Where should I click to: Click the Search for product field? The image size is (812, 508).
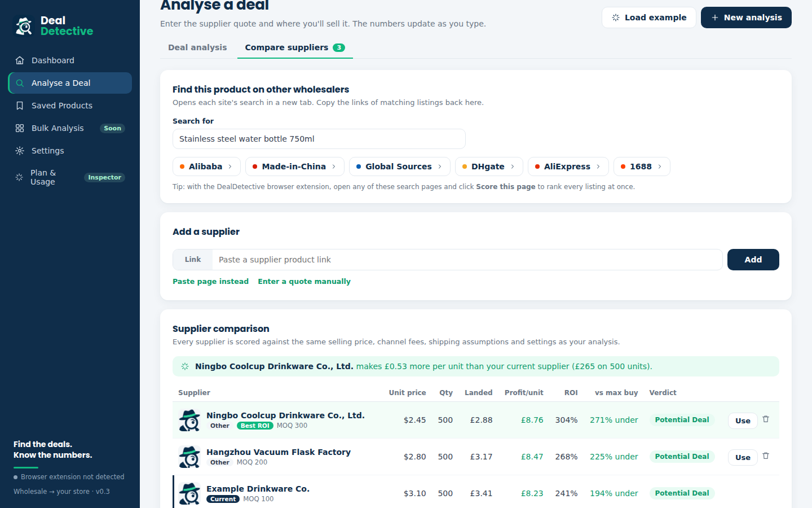click(x=319, y=139)
